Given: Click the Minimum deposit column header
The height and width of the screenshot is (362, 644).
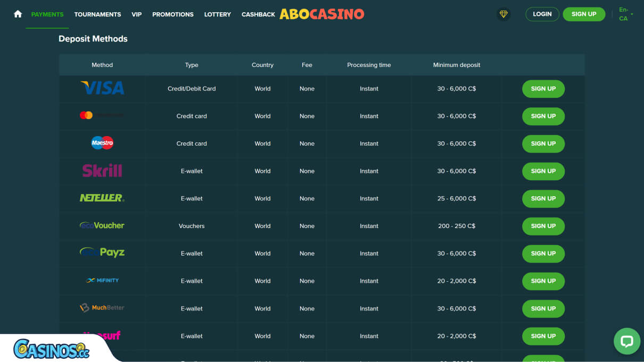Looking at the screenshot, I should pyautogui.click(x=457, y=65).
